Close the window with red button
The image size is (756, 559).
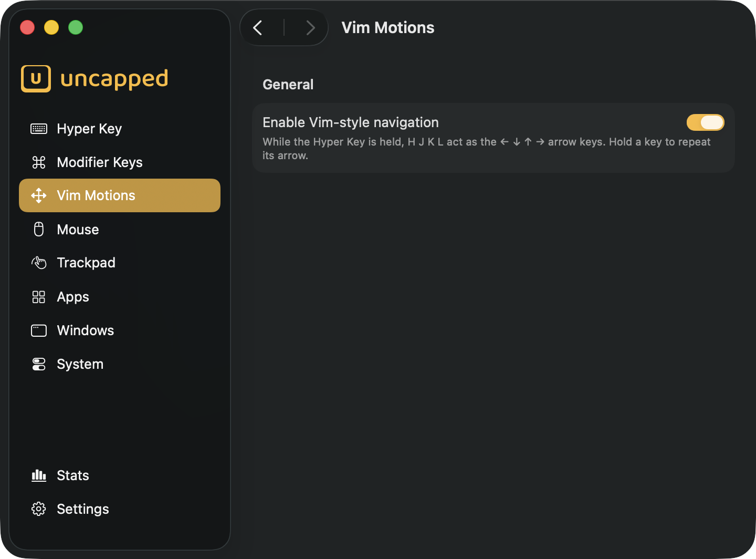point(27,27)
